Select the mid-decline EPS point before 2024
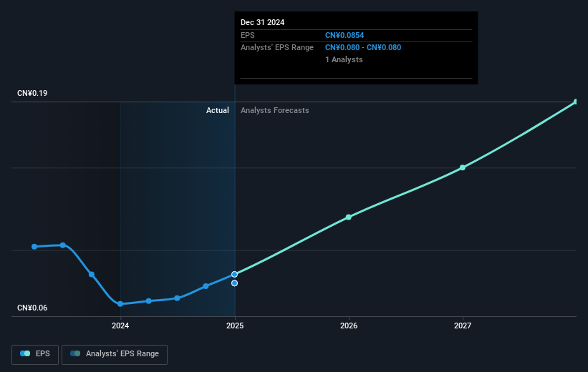The width and height of the screenshot is (588, 372). [x=92, y=274]
